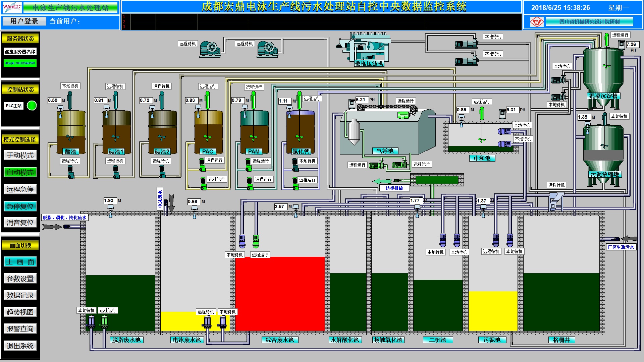Click the 气浮池 PH value 6.21
This screenshot has height=362, width=644.
click(x=362, y=100)
